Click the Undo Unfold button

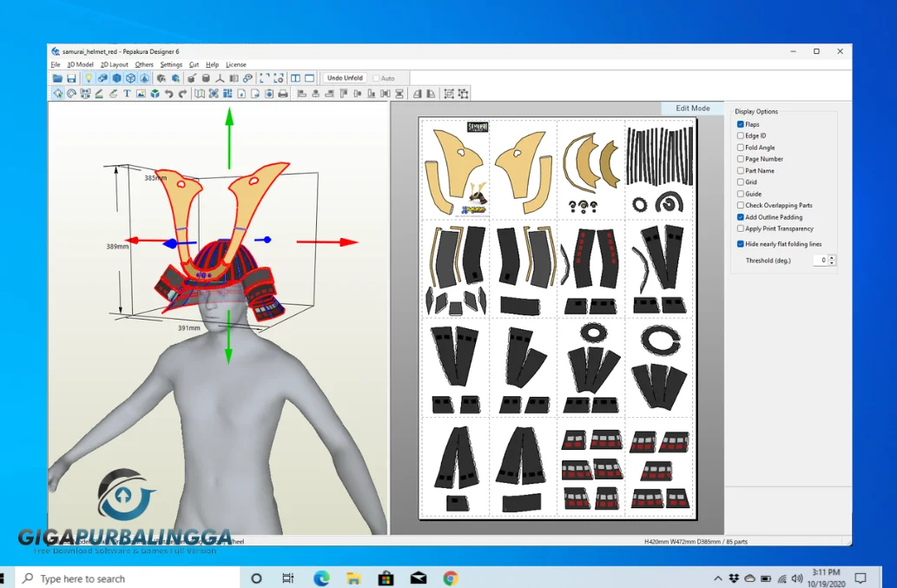pos(345,78)
